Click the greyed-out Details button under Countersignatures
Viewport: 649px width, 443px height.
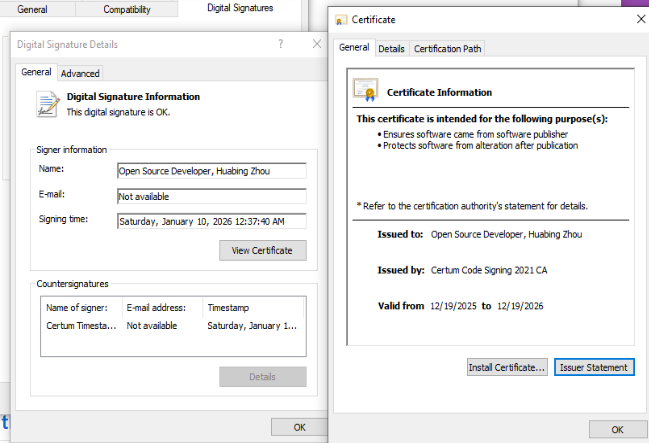[263, 377]
